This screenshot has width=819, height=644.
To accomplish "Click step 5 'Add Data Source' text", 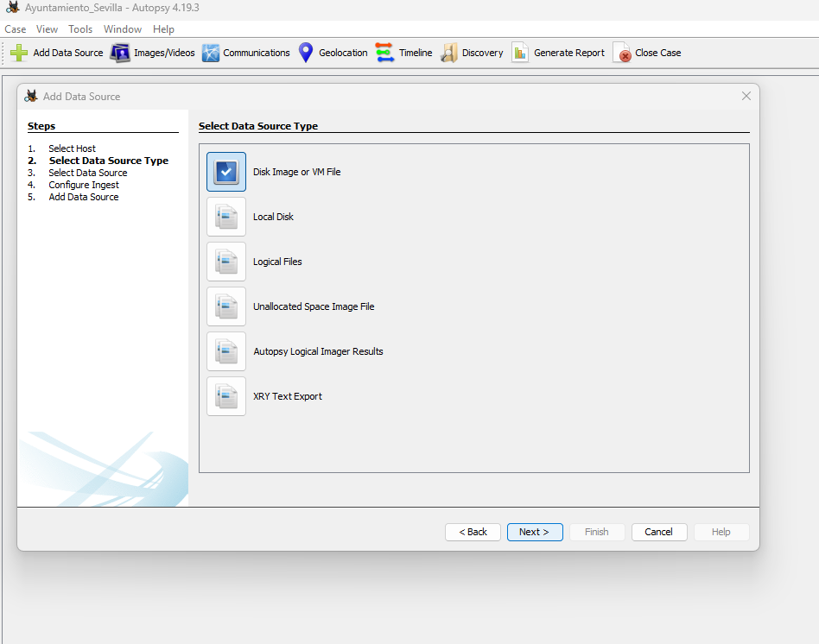I will tap(84, 197).
